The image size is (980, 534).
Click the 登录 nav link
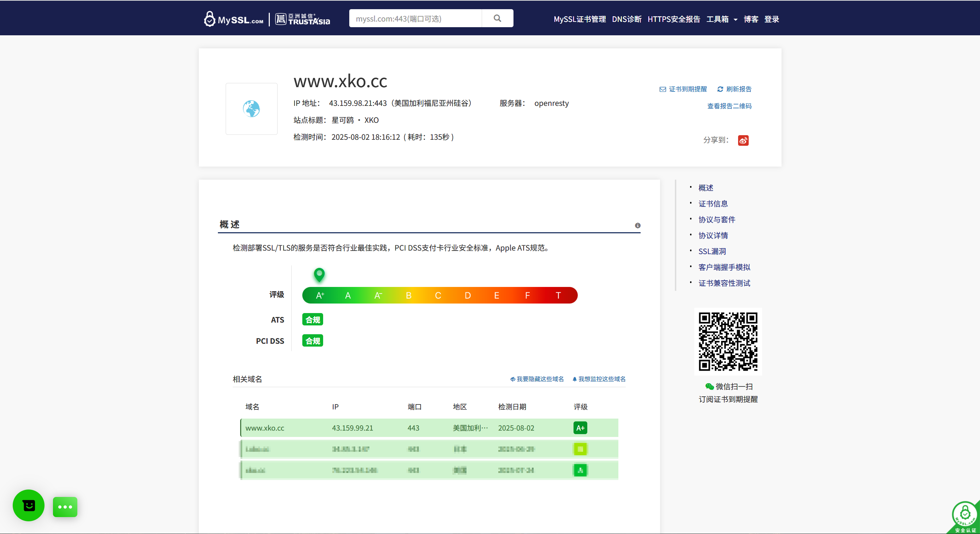tap(772, 19)
